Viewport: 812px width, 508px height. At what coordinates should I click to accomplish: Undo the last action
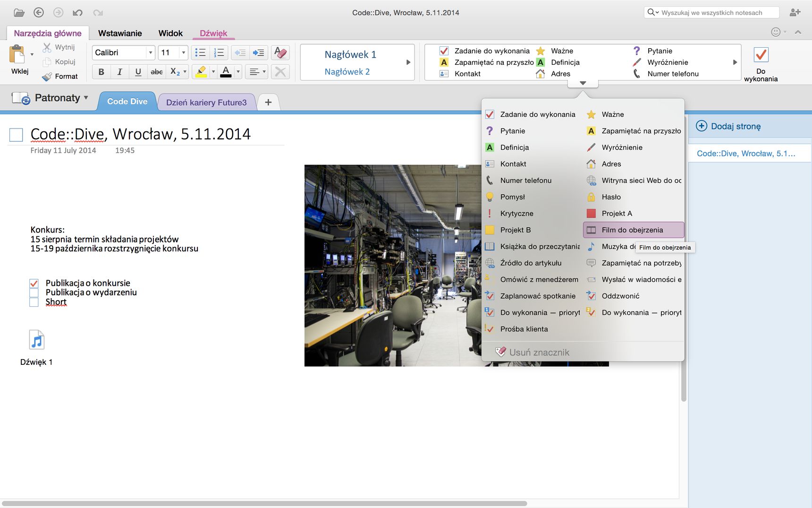click(x=78, y=13)
